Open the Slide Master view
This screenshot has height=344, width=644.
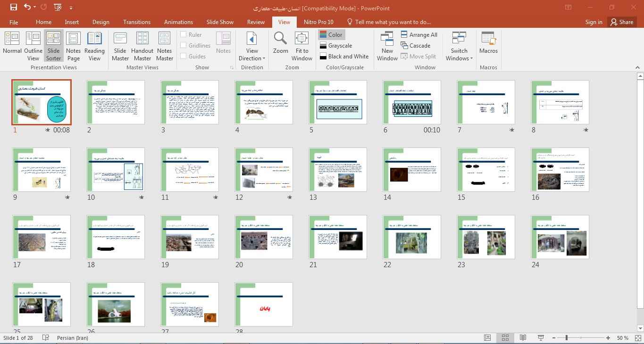point(120,46)
